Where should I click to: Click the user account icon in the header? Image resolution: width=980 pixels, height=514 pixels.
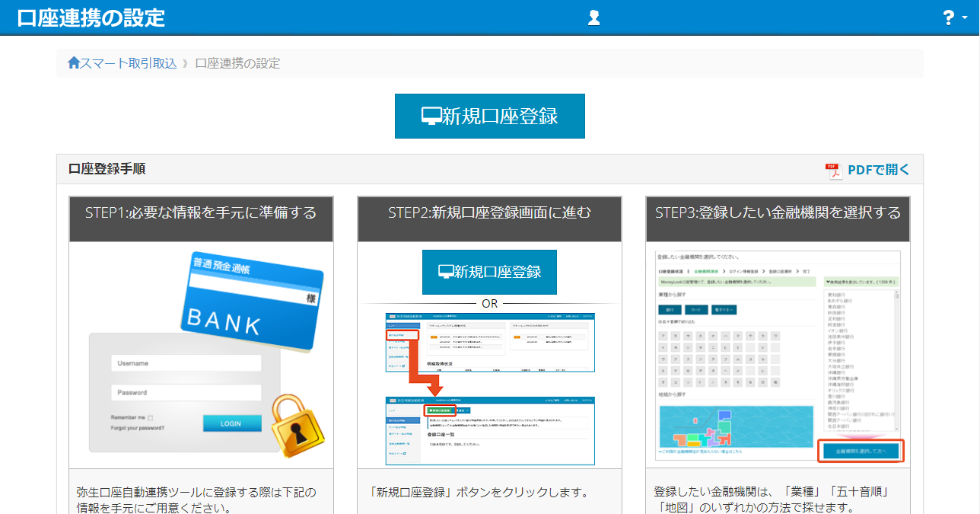click(x=593, y=17)
